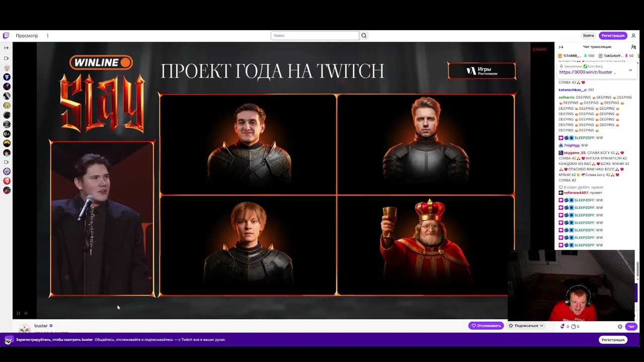
Task: Open the pinned 3000.win/c/buster link
Action: coord(587,72)
